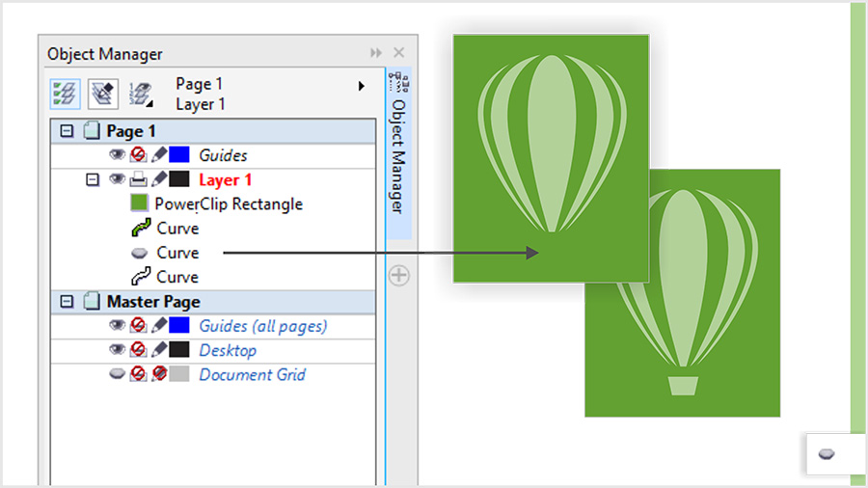Select PowerClip Rectangle object

click(x=228, y=203)
